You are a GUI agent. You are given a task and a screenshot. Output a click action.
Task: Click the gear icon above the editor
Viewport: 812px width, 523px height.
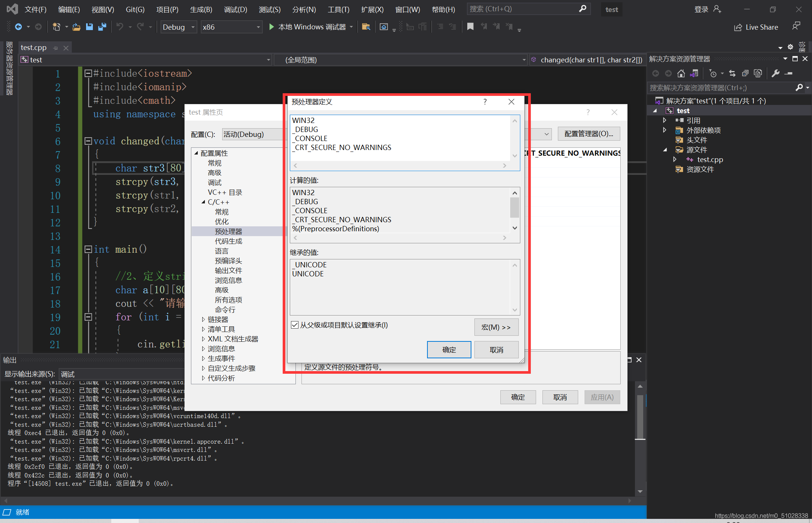pyautogui.click(x=790, y=47)
